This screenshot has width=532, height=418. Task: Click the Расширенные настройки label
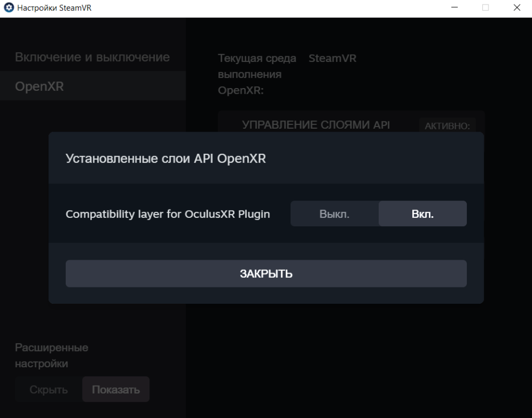pos(52,356)
